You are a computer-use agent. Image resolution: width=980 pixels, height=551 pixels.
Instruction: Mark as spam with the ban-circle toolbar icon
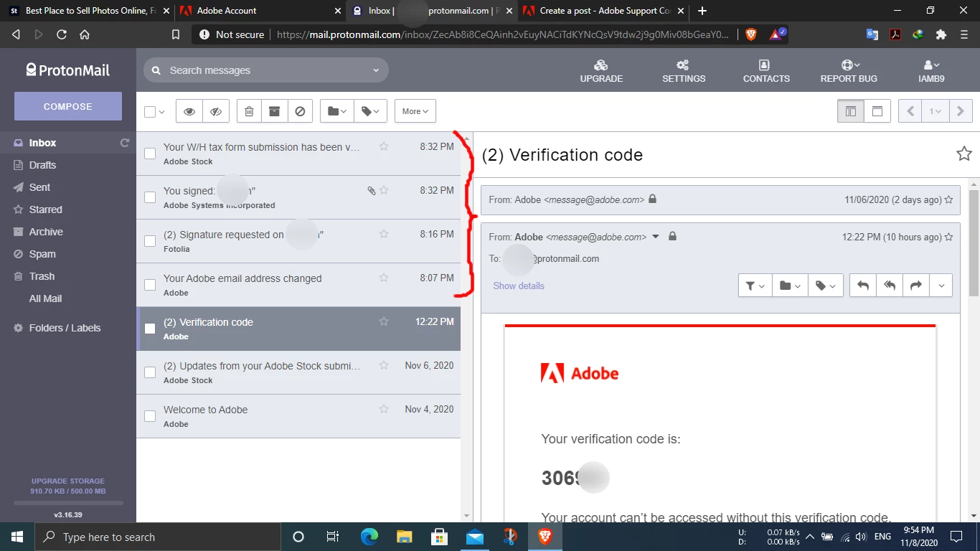(300, 111)
